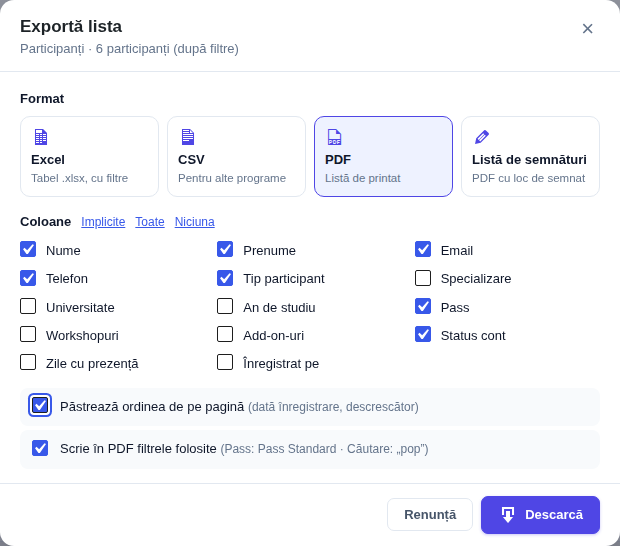Click the signature list pencil icon
The width and height of the screenshot is (620, 546).
click(482, 137)
